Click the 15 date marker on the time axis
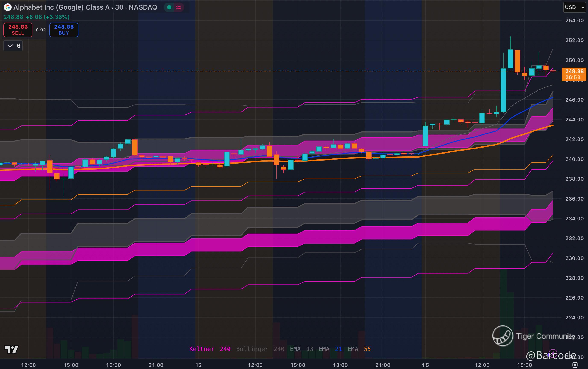 coord(425,365)
